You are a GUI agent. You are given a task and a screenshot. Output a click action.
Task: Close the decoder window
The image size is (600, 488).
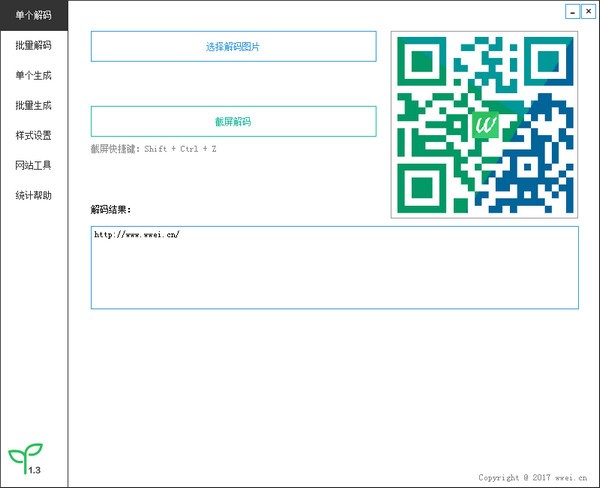[587, 12]
